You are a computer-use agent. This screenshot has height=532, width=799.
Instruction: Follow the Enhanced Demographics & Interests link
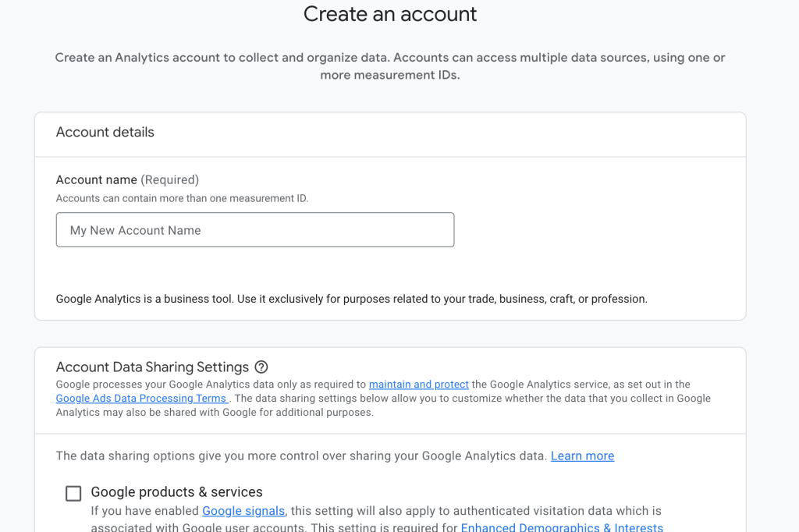(562, 527)
